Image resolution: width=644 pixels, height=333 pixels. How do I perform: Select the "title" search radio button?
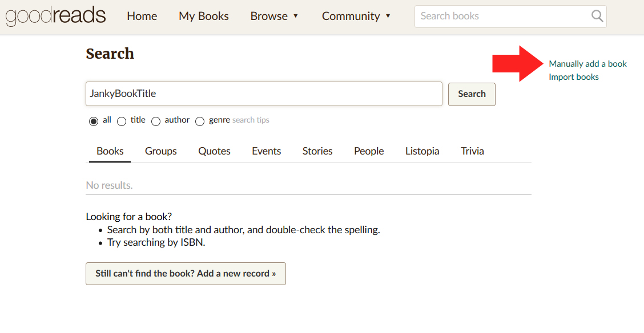tap(122, 121)
